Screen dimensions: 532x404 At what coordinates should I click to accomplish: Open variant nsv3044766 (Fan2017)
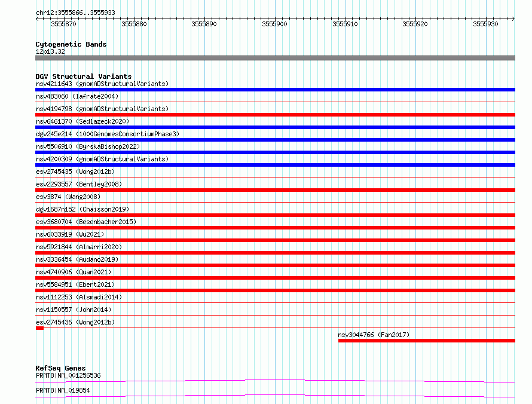click(374, 335)
